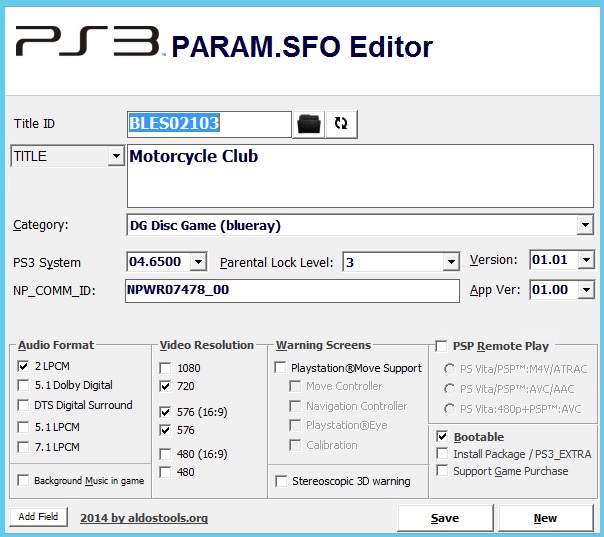Image resolution: width=604 pixels, height=537 pixels.
Task: Select PS Vita/PSP M4V/ATRAC radio option
Action: click(x=449, y=369)
